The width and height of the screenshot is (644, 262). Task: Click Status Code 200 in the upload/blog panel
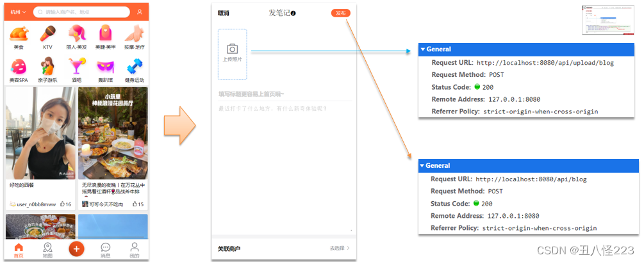[463, 87]
